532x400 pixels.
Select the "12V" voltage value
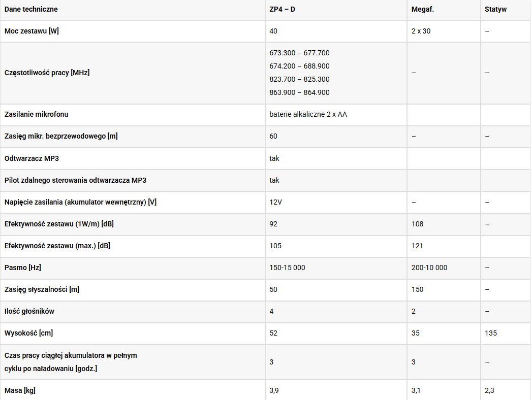pyautogui.click(x=275, y=202)
